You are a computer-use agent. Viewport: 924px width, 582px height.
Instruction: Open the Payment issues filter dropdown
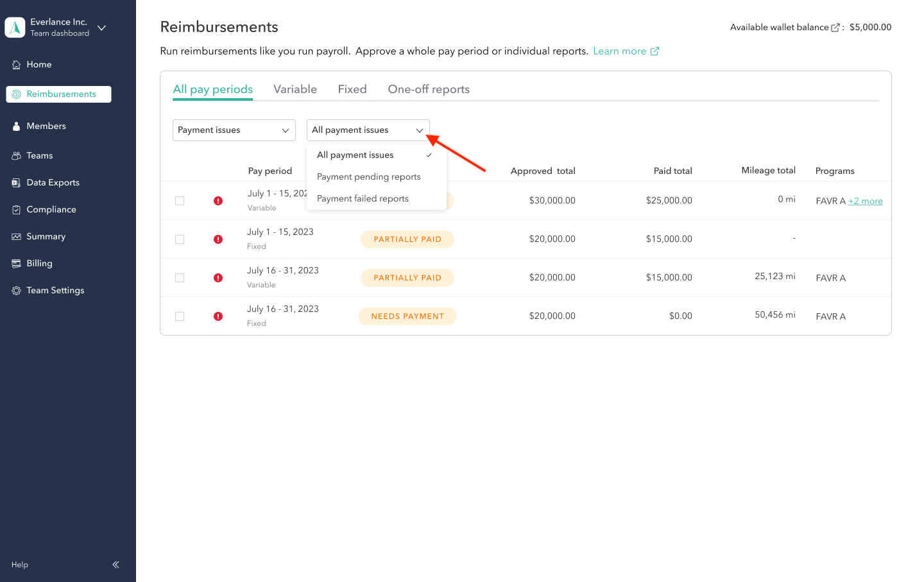[x=234, y=130]
